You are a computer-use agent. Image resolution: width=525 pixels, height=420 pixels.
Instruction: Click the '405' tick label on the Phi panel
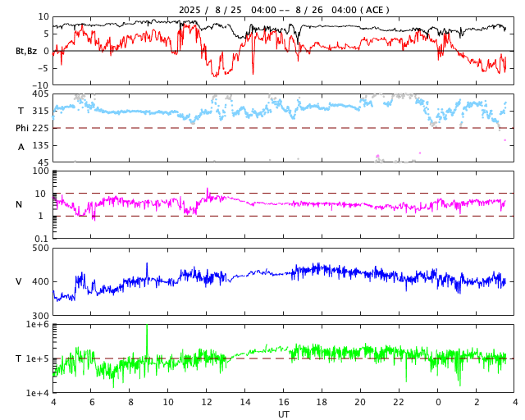(x=40, y=94)
